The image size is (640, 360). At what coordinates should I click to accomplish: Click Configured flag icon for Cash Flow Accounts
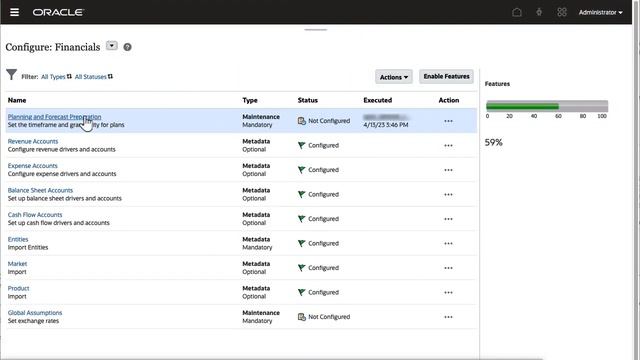click(302, 219)
